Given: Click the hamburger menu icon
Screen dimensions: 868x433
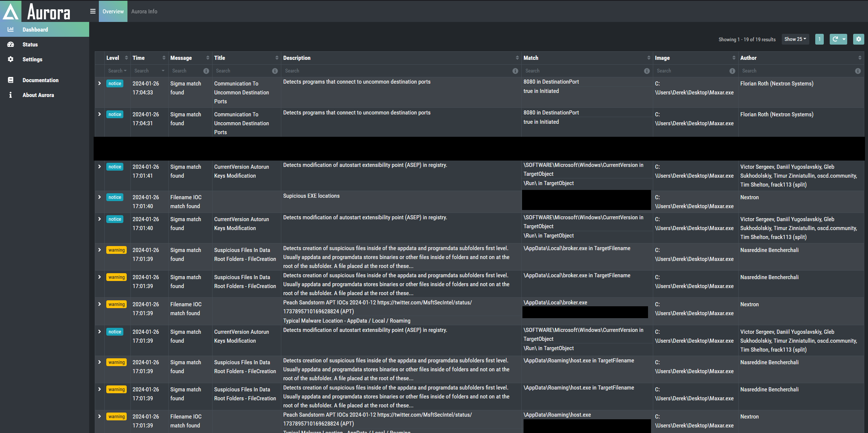Looking at the screenshot, I should tap(93, 11).
